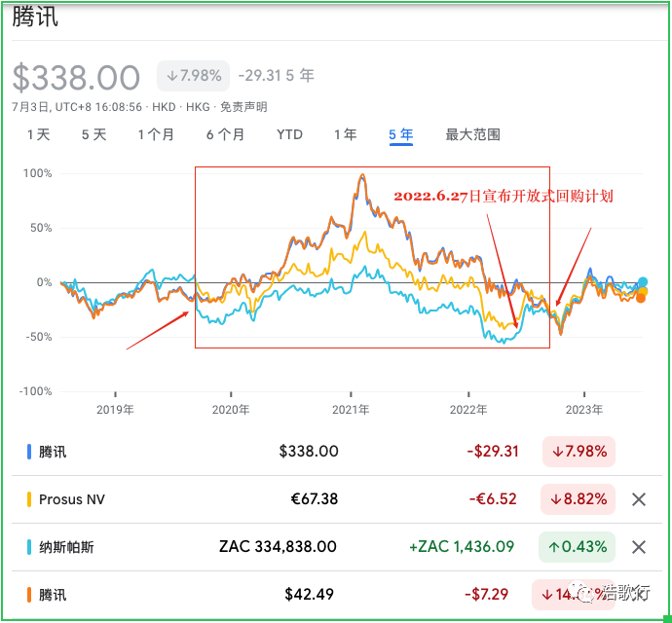The height and width of the screenshot is (623, 672).
Task: Click the -€6.52 change value
Action: (x=493, y=499)
